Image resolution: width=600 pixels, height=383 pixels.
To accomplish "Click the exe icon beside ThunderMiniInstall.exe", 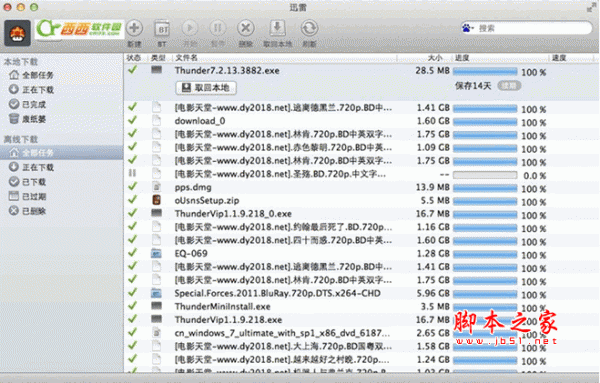I will pyautogui.click(x=157, y=306).
